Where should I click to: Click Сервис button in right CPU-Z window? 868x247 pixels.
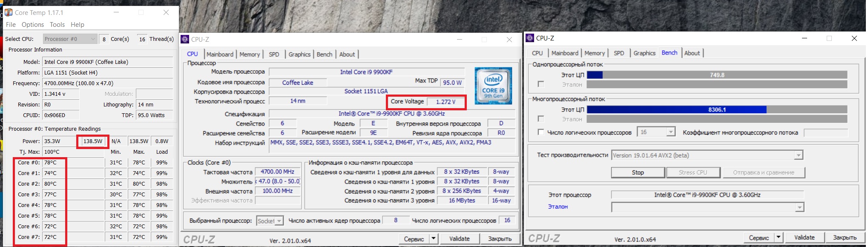[759, 237]
